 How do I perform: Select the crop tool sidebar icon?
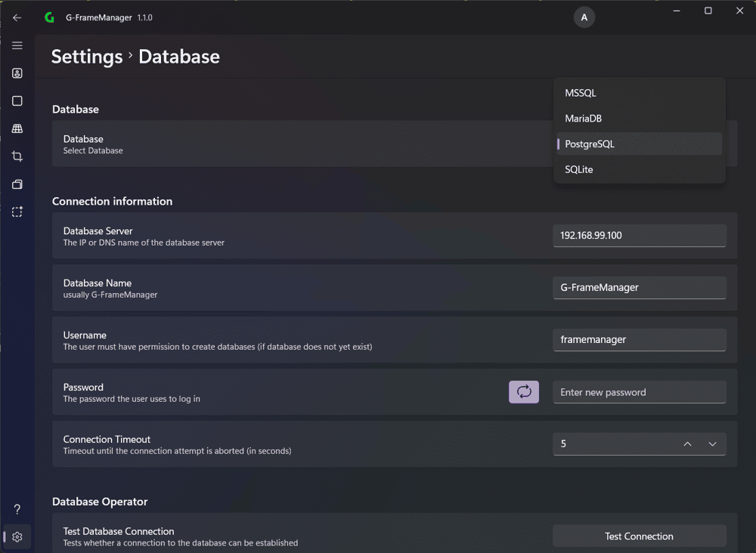pyautogui.click(x=17, y=156)
